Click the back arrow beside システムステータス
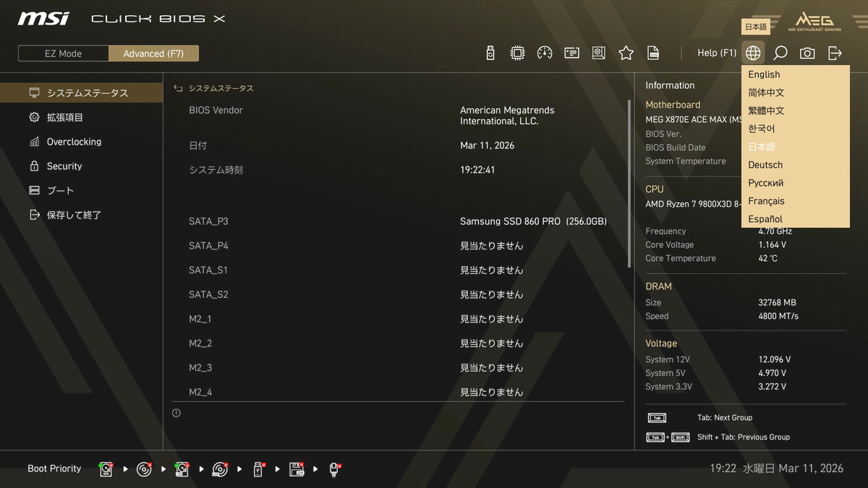The height and width of the screenshot is (488, 868). coord(178,88)
